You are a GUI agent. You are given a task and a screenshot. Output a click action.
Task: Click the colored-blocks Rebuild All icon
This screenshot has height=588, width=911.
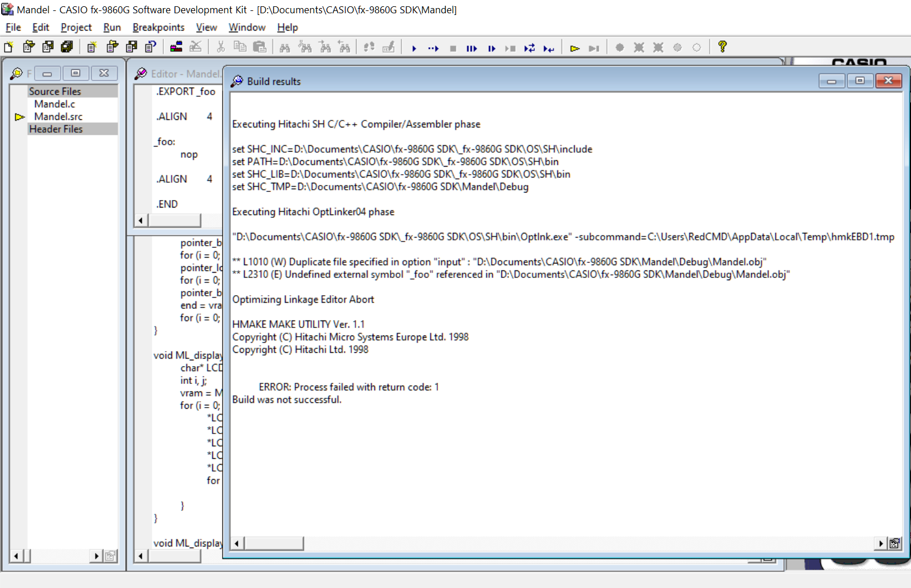pyautogui.click(x=176, y=47)
